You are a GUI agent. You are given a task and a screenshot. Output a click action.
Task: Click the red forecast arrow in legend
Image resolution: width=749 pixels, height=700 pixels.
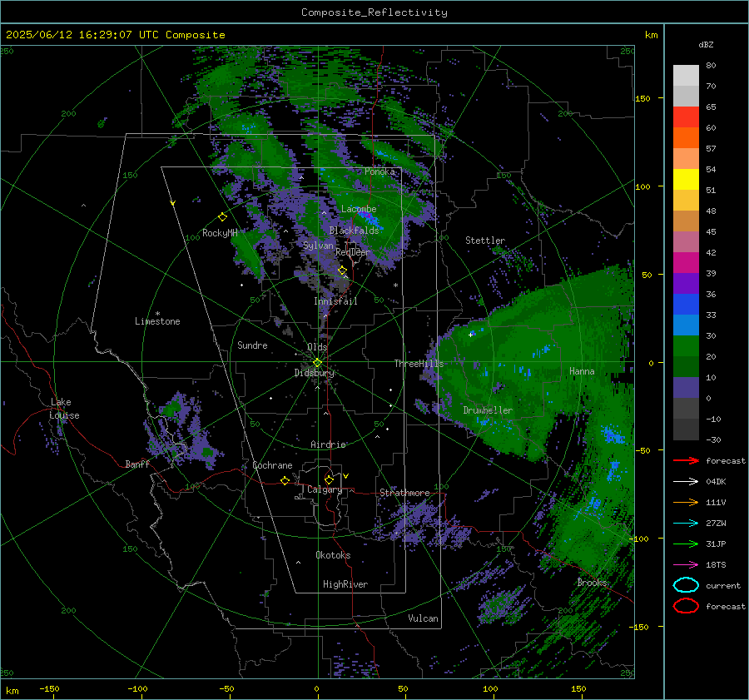tap(686, 460)
